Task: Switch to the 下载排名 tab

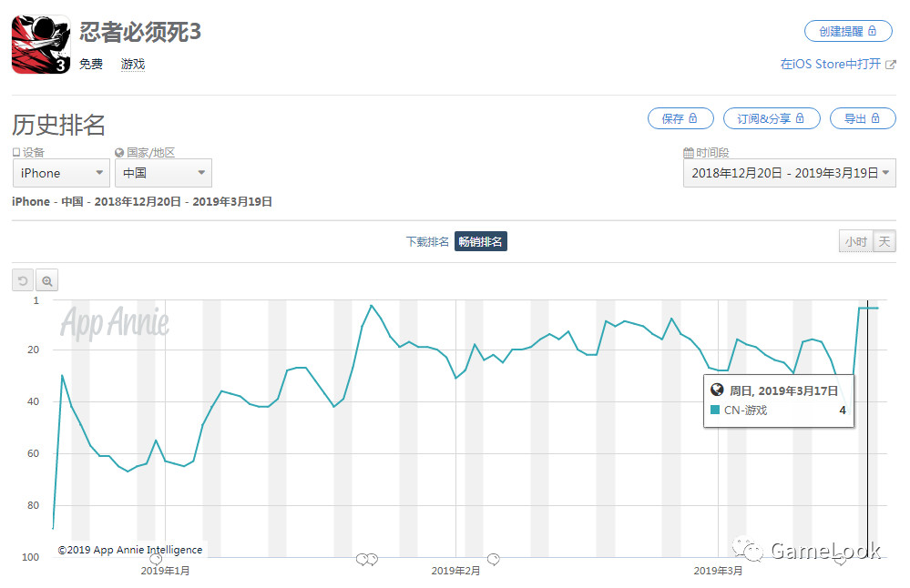Action: pos(427,241)
